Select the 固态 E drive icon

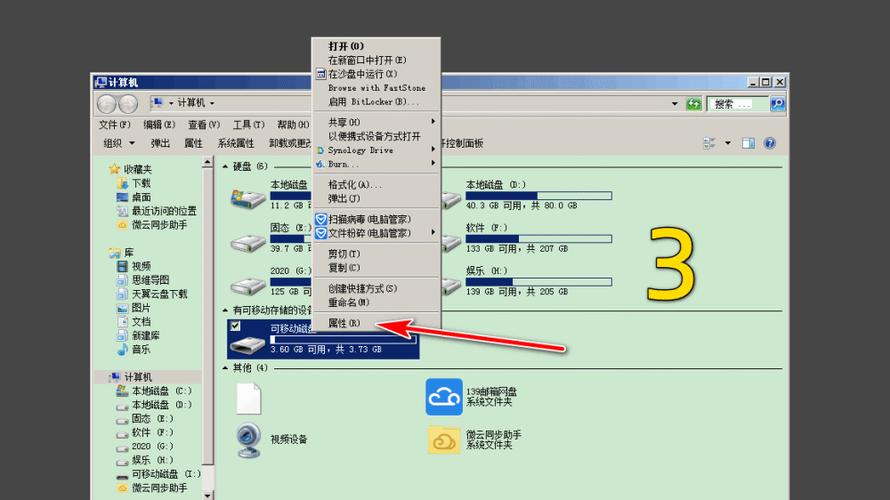tap(247, 243)
